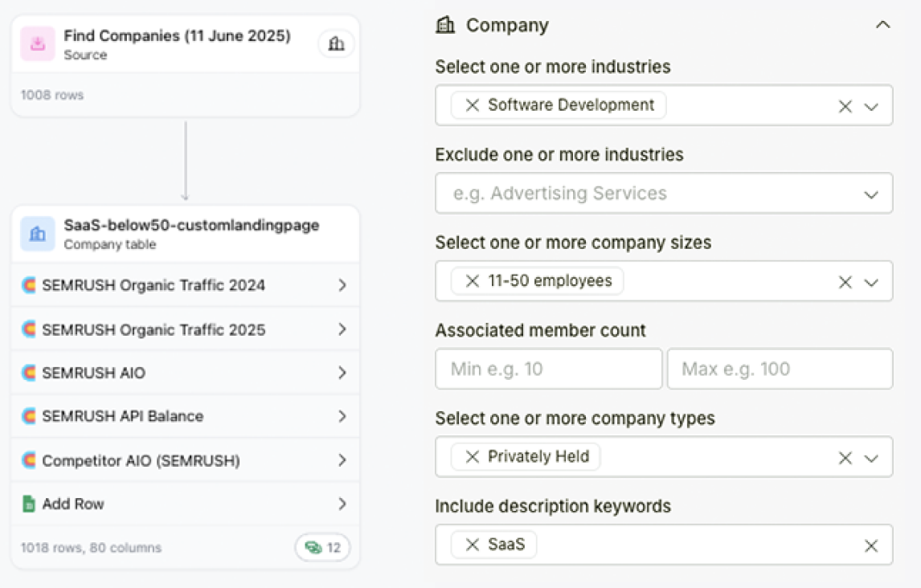The width and height of the screenshot is (921, 588).
Task: Open the industries dropdown arrow
Action: pos(872,107)
